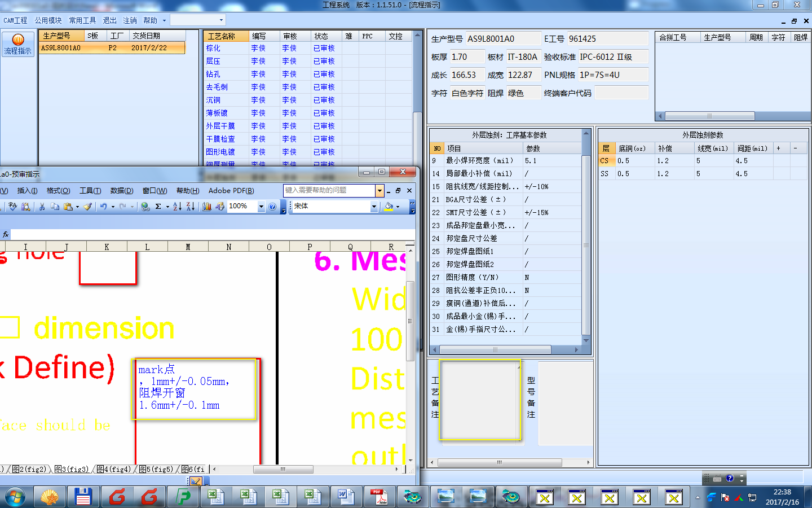Select the CS layer row
This screenshot has height=508, width=812.
tap(703, 161)
